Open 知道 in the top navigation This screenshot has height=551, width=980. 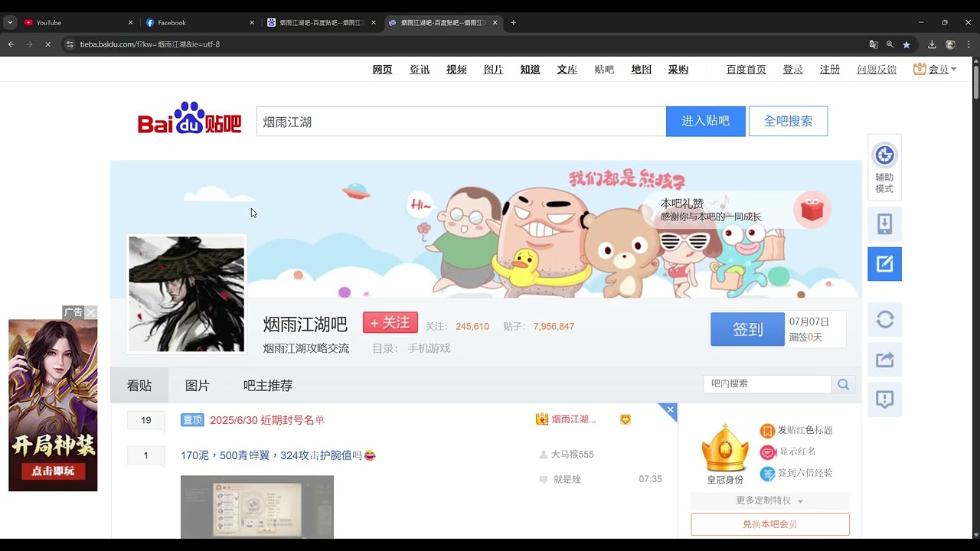(530, 70)
